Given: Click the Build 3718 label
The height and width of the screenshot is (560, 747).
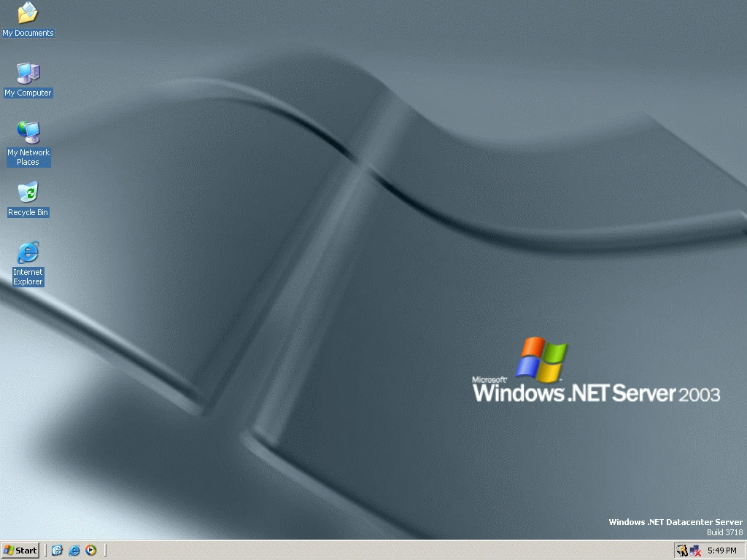Looking at the screenshot, I should pos(723,532).
